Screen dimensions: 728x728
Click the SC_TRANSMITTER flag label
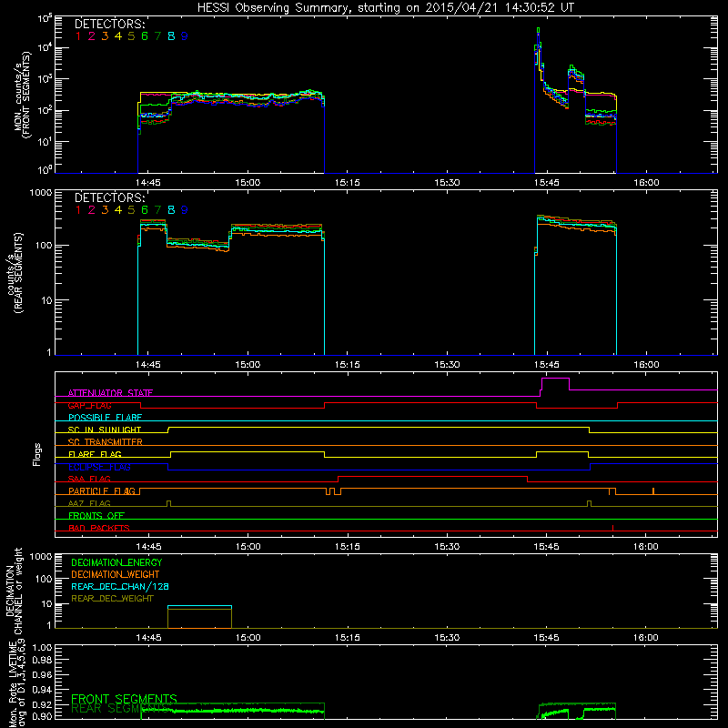pyautogui.click(x=106, y=442)
